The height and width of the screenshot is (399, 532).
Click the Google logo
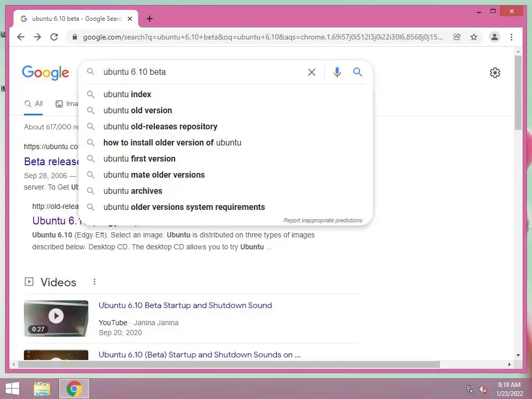point(46,73)
